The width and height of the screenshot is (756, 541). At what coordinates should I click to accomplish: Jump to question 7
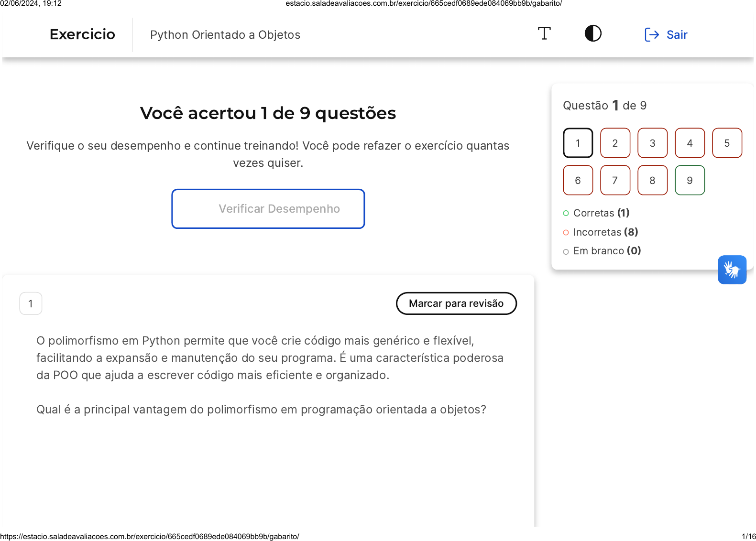(615, 180)
